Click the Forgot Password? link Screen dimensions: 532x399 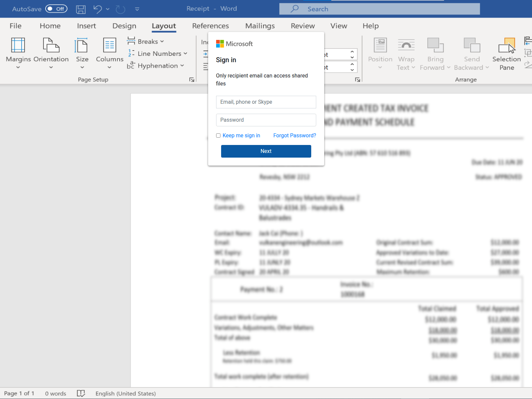point(295,136)
